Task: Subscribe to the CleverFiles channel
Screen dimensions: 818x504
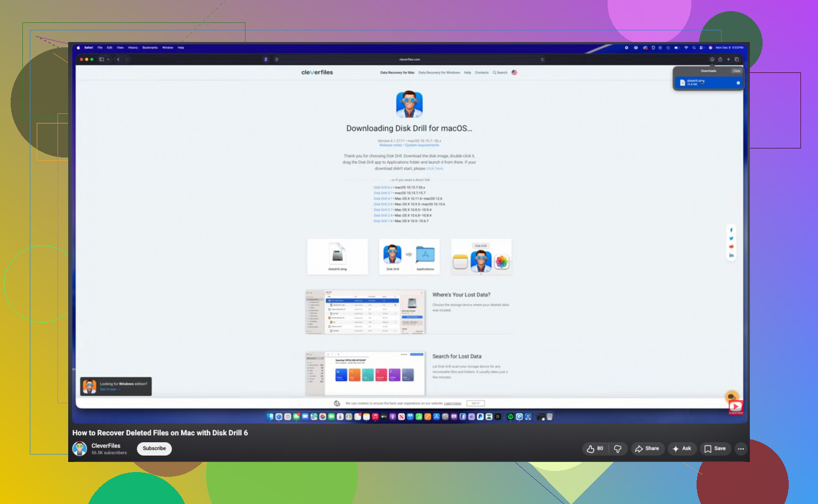Action: tap(154, 449)
